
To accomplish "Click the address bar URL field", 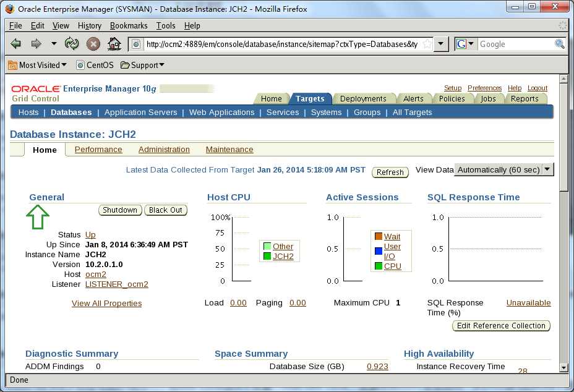I will (282, 45).
